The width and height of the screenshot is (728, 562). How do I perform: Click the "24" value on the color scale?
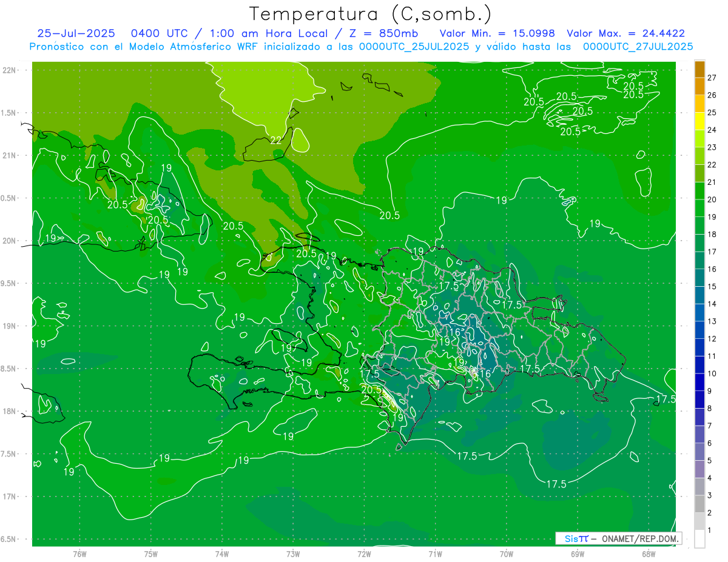click(712, 130)
